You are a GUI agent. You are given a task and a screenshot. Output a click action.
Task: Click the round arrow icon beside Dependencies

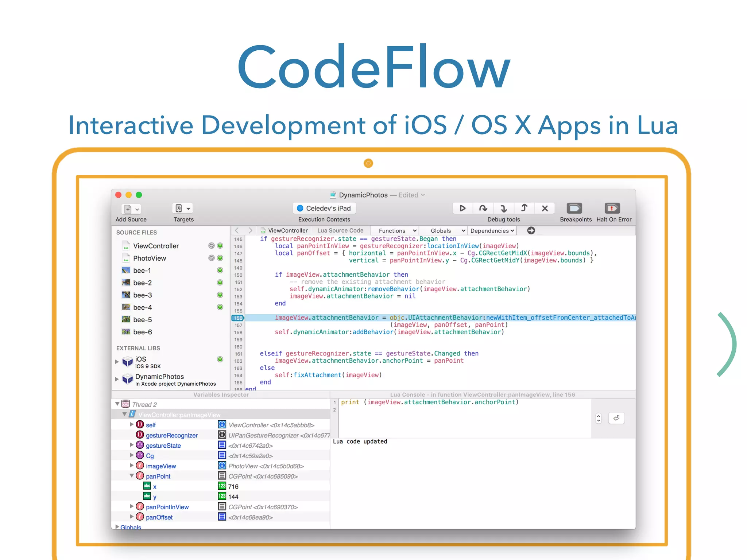tap(531, 230)
